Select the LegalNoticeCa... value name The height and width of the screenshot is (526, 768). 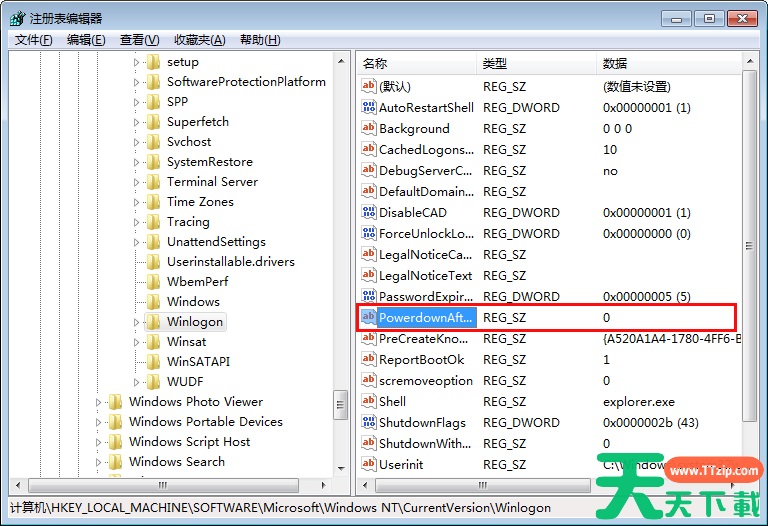pos(425,255)
